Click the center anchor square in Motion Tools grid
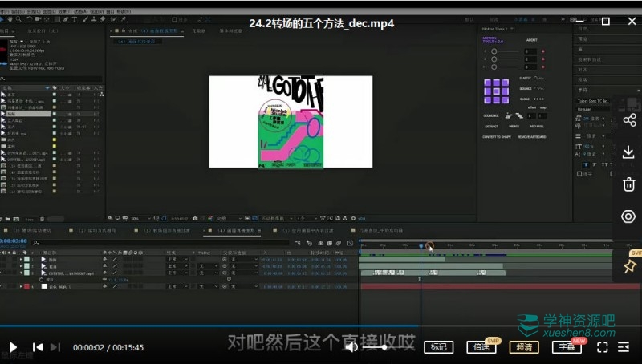This screenshot has height=364, width=642. [x=496, y=89]
